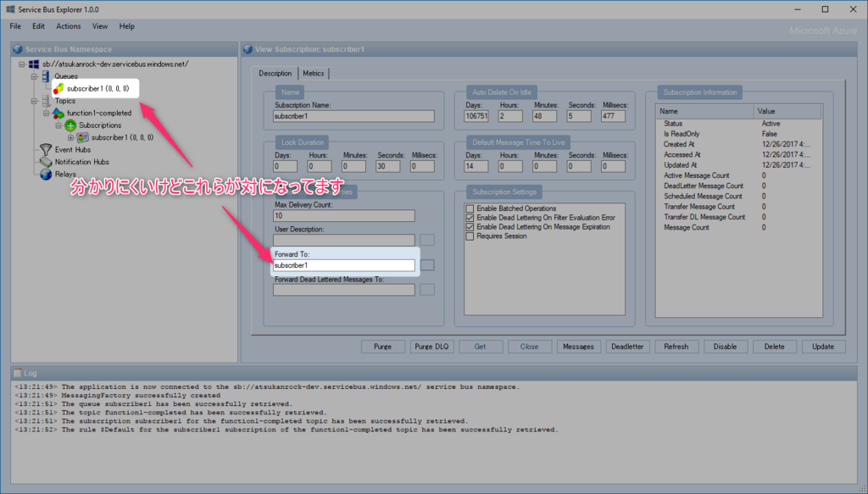Image resolution: width=868 pixels, height=494 pixels.
Task: Click the Delete button
Action: click(775, 347)
